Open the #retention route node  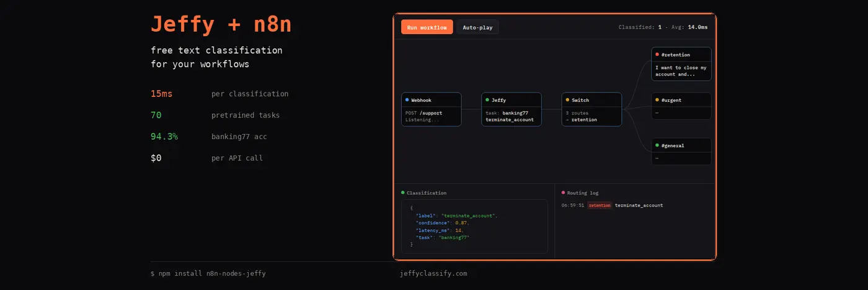pyautogui.click(x=681, y=64)
